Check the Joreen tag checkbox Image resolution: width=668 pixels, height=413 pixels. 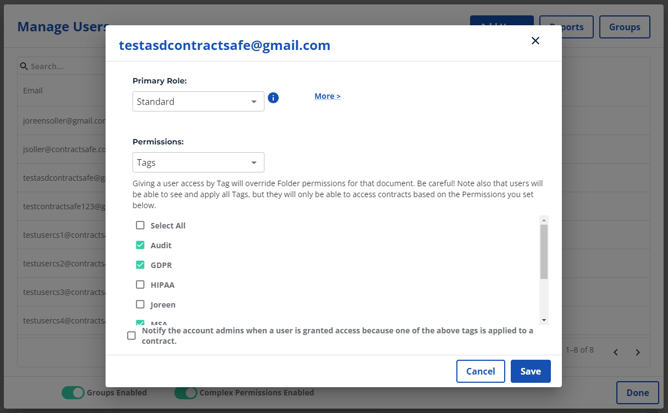point(140,304)
